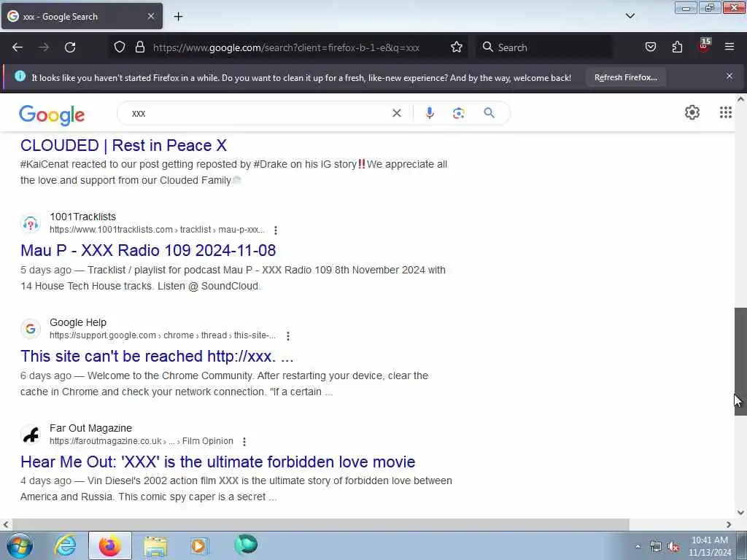Click the Far Out Magazine site favicon

point(31,435)
